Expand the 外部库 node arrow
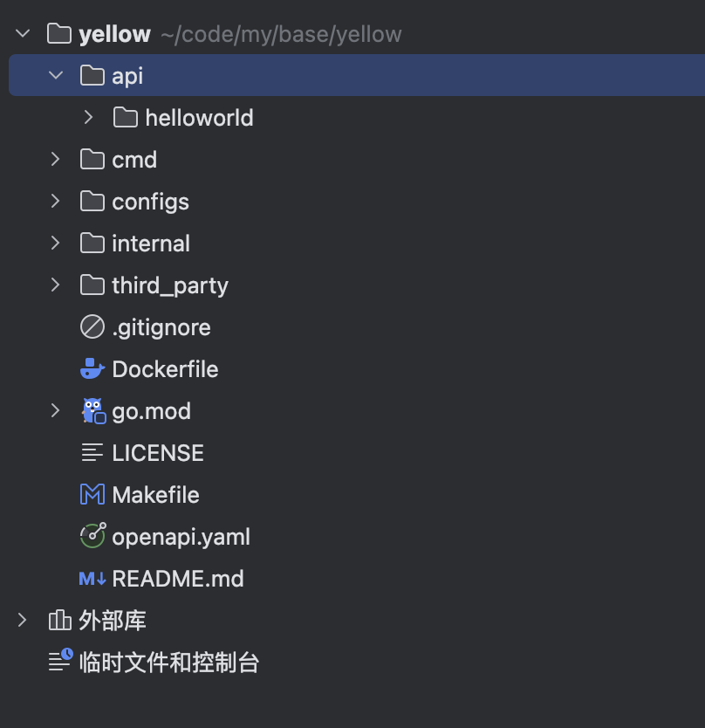 (23, 621)
